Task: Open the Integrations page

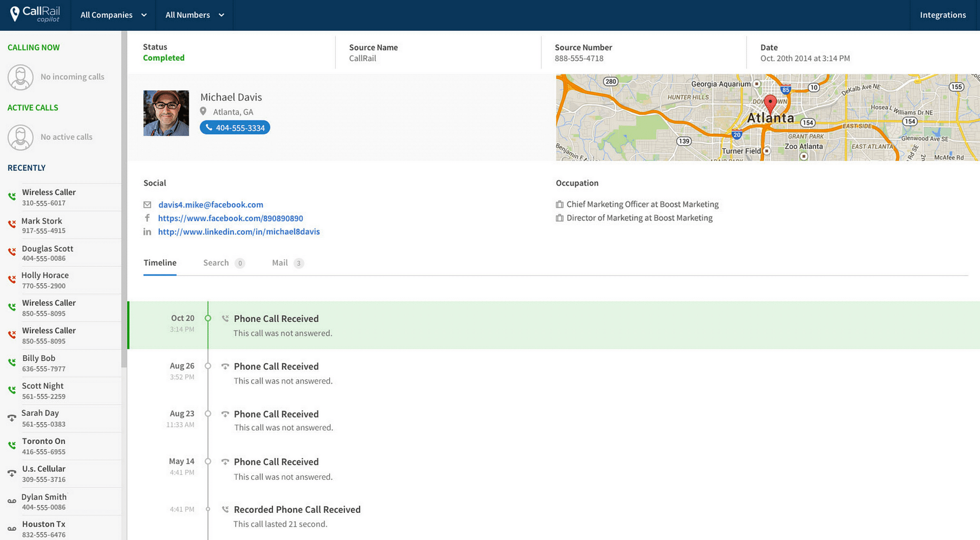Action: (943, 15)
